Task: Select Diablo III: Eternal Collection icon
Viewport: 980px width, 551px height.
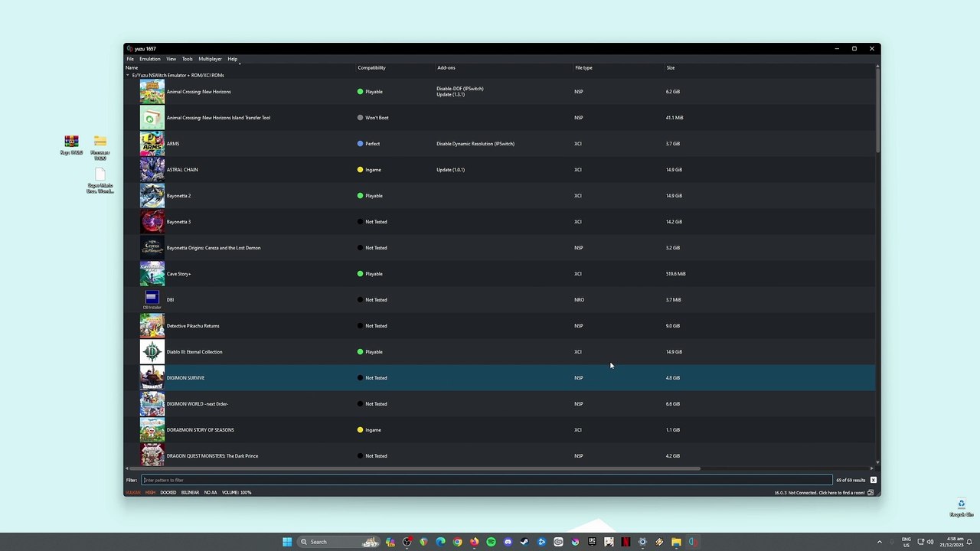Action: coord(152,352)
